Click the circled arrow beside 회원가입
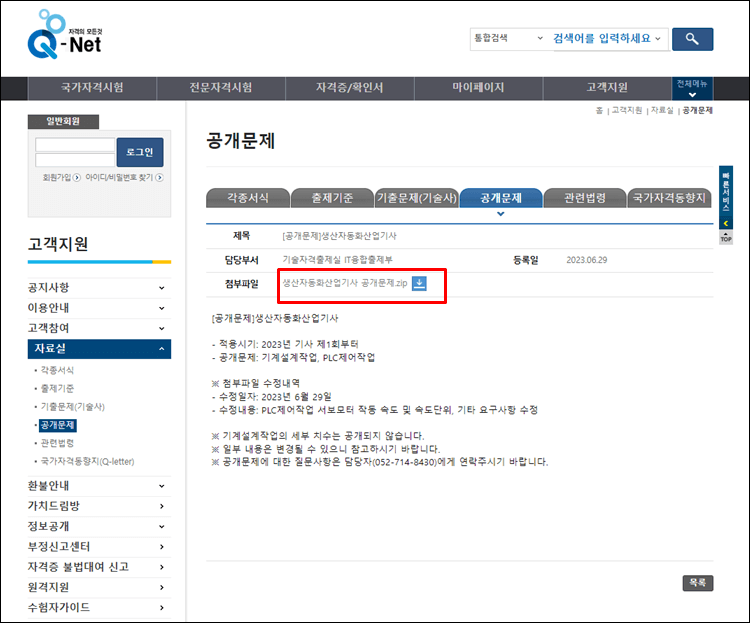This screenshot has width=750, height=623. click(77, 178)
